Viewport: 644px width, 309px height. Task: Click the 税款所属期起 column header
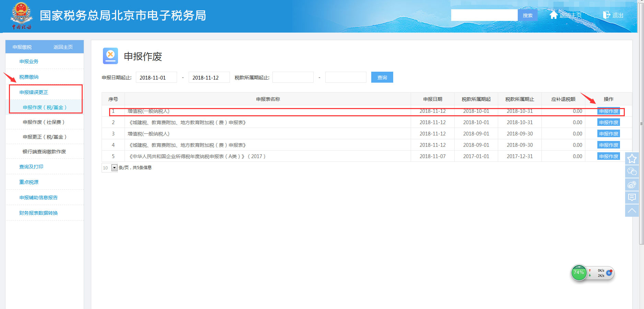[x=476, y=99]
